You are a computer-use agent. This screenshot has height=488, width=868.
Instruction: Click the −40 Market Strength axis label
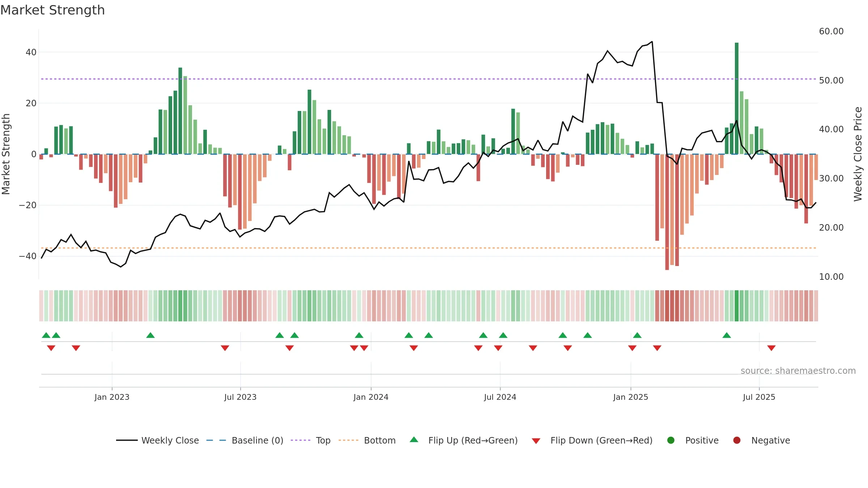(28, 256)
